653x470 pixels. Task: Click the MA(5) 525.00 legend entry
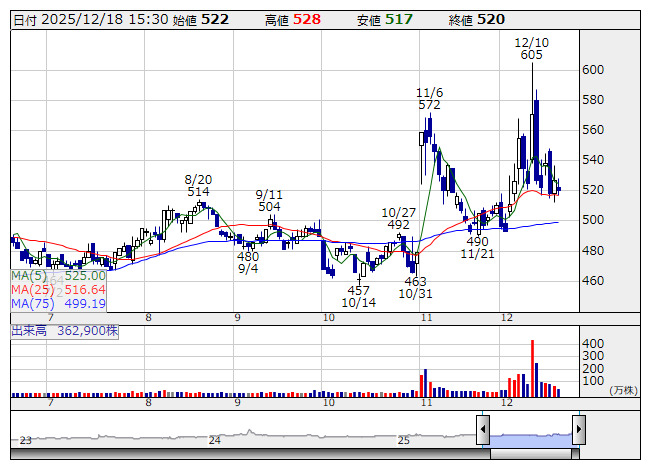coord(58,276)
